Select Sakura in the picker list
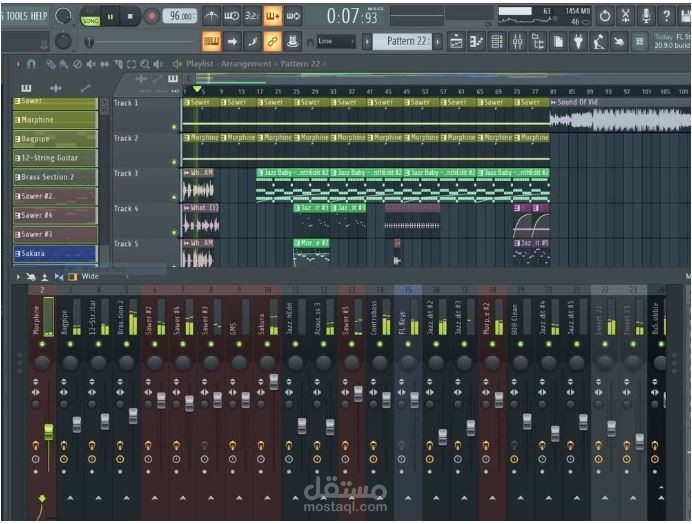 pos(55,253)
